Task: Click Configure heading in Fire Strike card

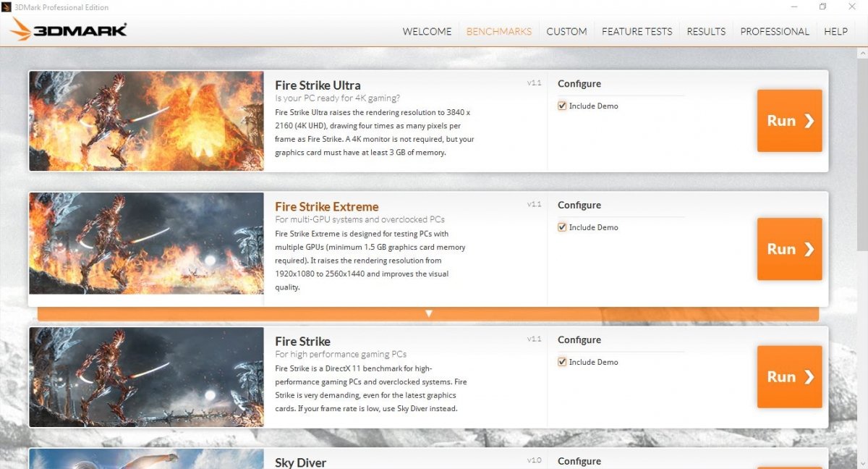Action: (x=579, y=340)
